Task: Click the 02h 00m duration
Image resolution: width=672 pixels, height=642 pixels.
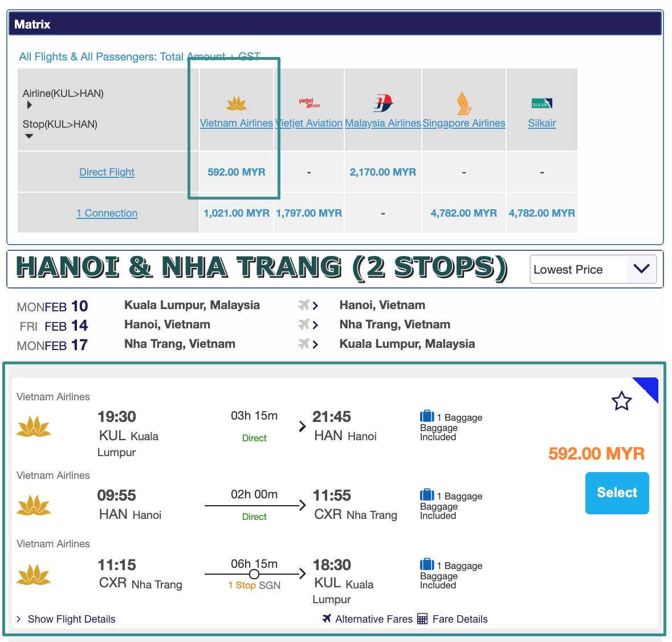Action: point(254,494)
